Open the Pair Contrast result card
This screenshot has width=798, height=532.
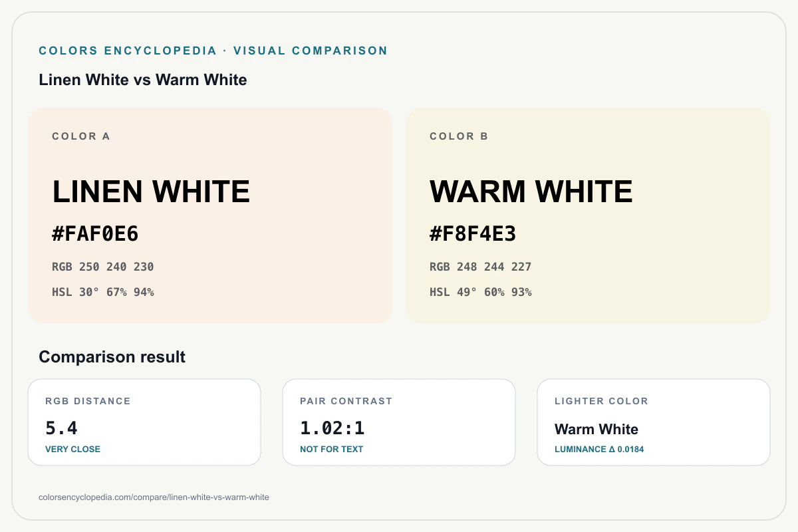tap(399, 422)
